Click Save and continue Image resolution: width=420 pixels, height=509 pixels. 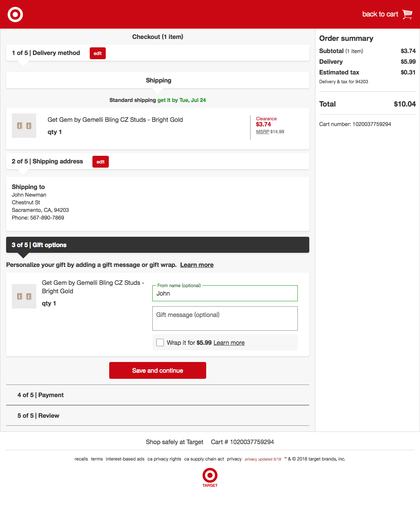click(x=157, y=370)
